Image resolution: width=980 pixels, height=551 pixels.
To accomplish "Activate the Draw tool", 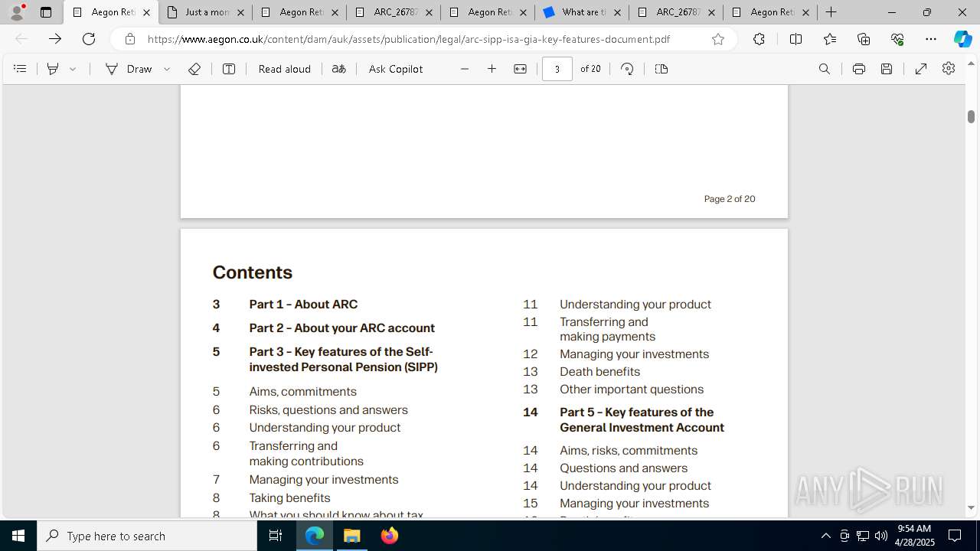I will click(x=129, y=69).
